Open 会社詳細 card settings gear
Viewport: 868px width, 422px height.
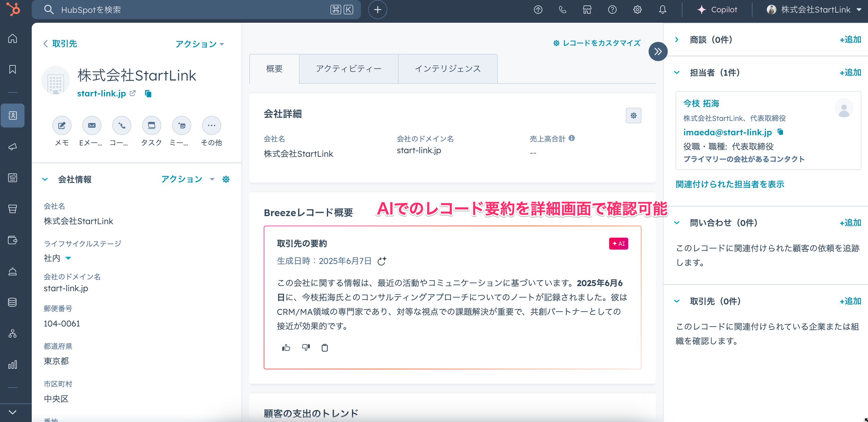[x=633, y=116]
